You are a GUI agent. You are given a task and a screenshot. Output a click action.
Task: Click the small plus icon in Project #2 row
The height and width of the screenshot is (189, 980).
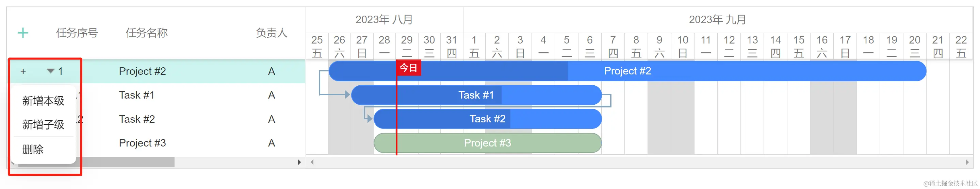23,71
